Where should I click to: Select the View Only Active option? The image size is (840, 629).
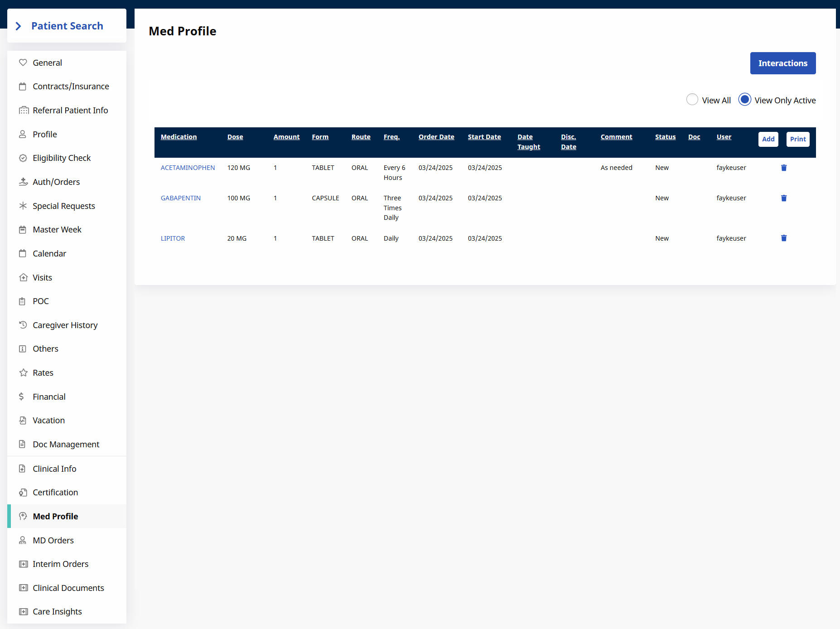[x=744, y=100]
